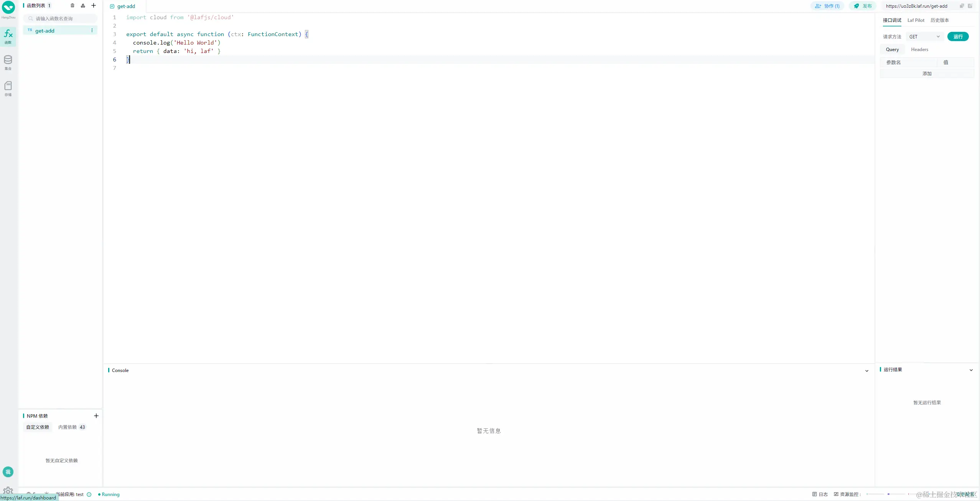Open the get-add three-dot options menu
This screenshot has width=980, height=501.
tap(92, 30)
